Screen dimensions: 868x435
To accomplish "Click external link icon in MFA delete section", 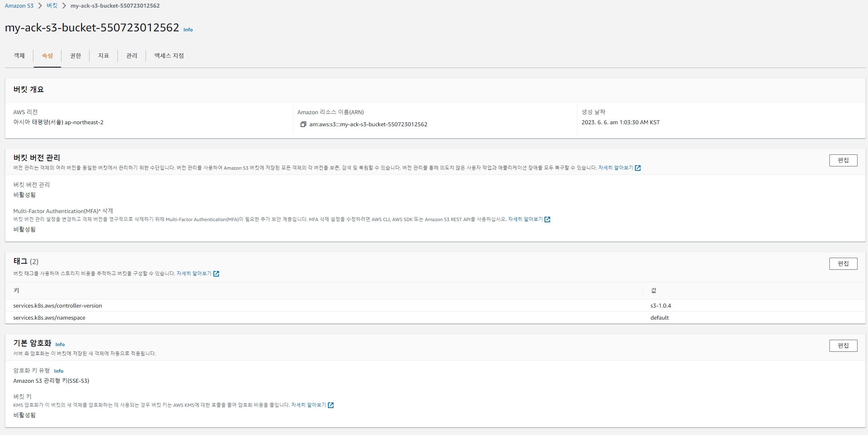I will [547, 220].
